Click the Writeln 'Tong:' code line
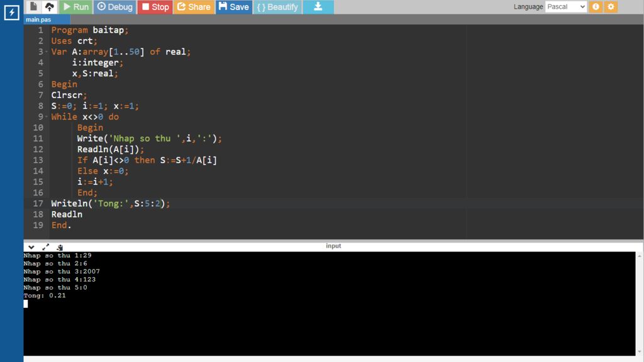The width and height of the screenshot is (644, 362). coord(111,203)
